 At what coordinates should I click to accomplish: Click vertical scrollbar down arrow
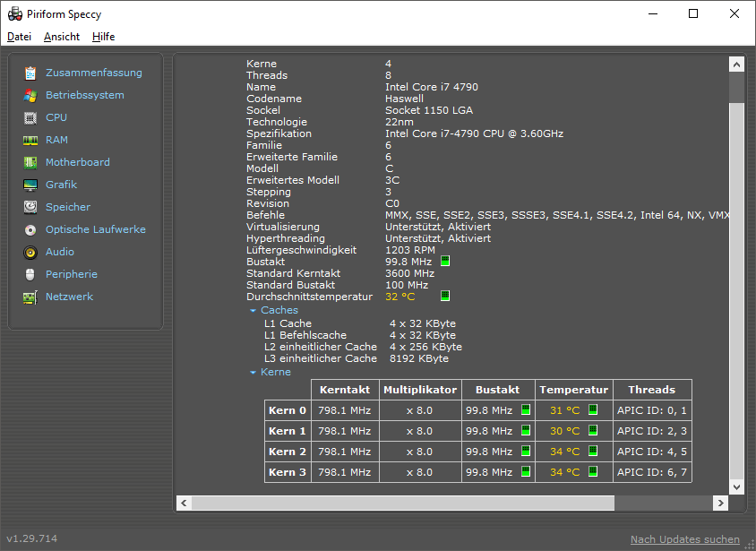coord(736,486)
